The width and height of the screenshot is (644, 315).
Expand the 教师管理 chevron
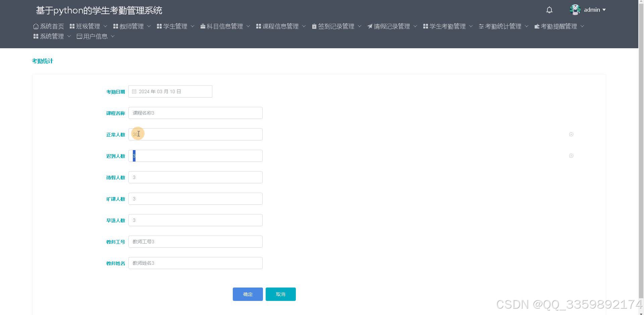(x=149, y=26)
